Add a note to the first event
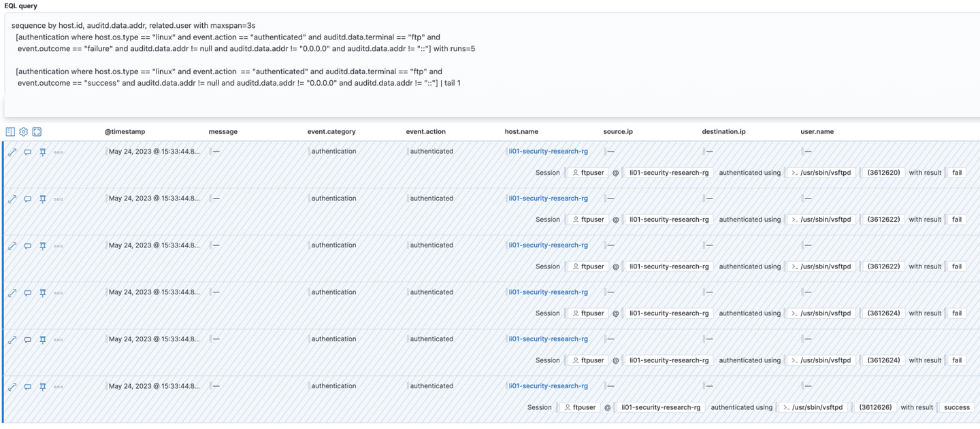This screenshot has height=429, width=980. pos(28,152)
